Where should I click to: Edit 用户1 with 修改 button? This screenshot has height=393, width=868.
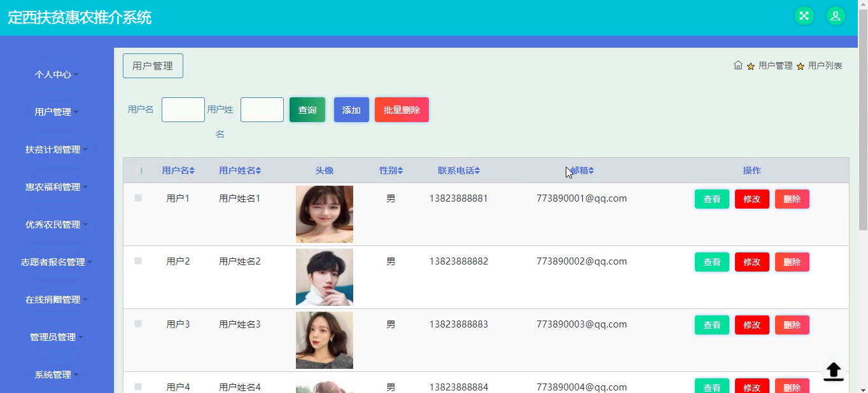pos(752,199)
